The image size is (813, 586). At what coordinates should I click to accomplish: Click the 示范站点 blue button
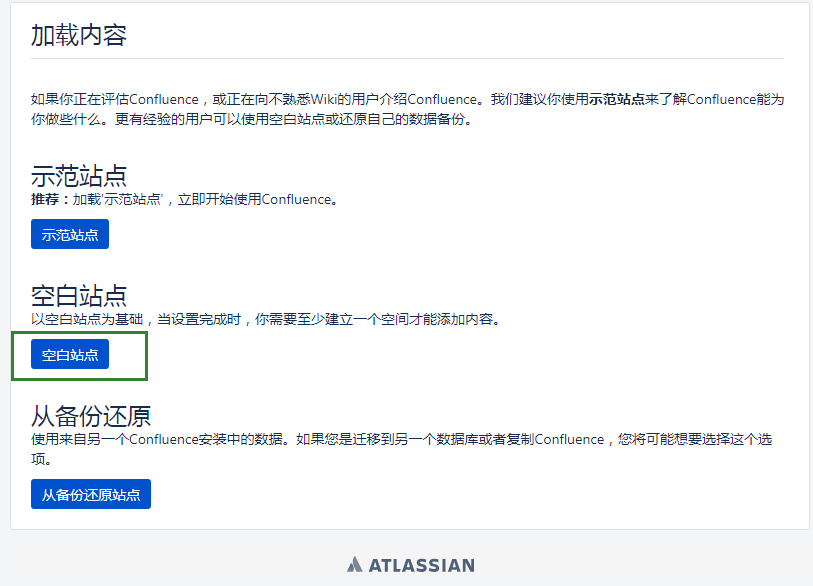point(70,234)
